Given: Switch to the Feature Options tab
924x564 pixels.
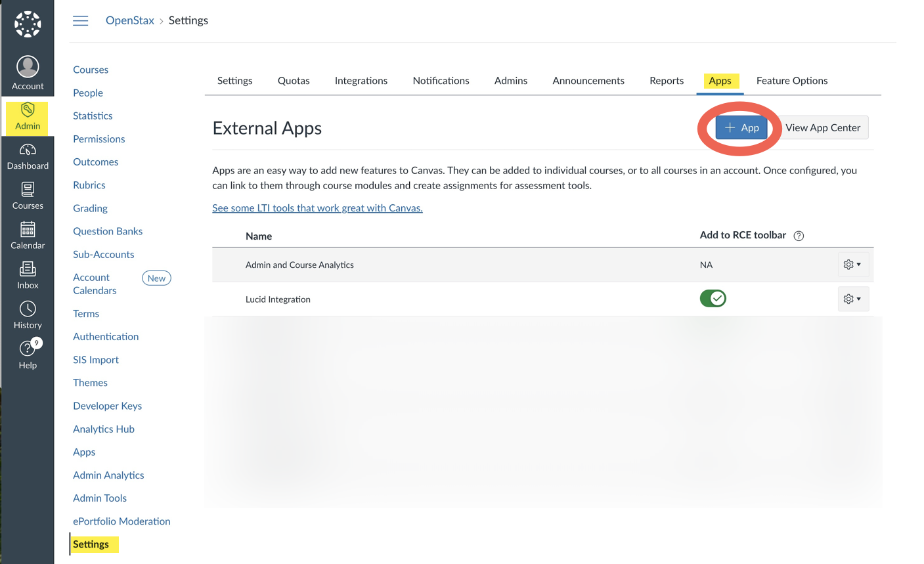Looking at the screenshot, I should coord(792,80).
